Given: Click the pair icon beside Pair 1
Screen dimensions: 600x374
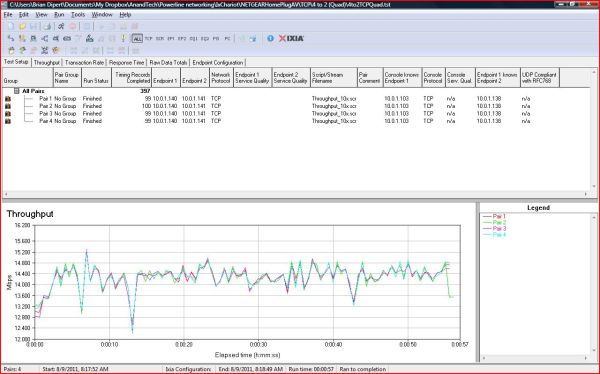Looking at the screenshot, I should [x=8, y=99].
